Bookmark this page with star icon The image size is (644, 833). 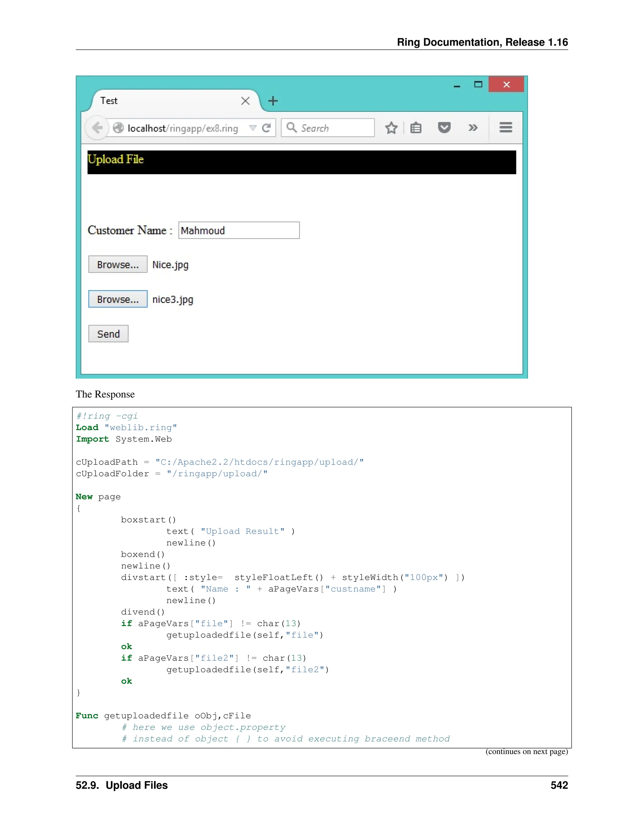pos(391,128)
